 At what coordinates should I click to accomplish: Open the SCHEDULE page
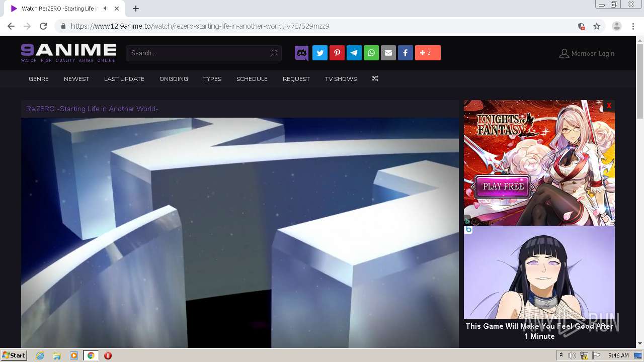click(x=252, y=79)
